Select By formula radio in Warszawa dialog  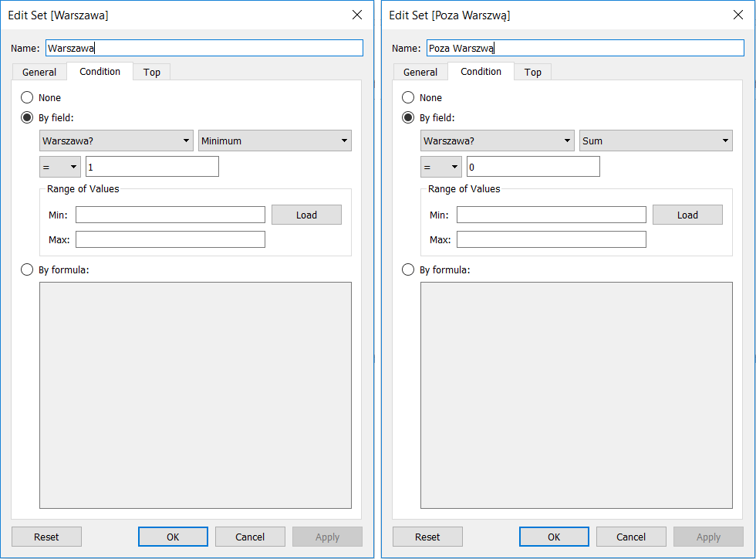(27, 270)
